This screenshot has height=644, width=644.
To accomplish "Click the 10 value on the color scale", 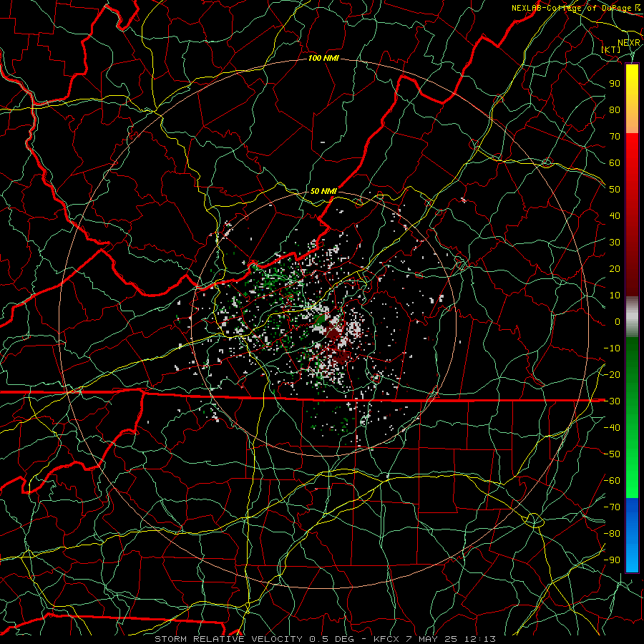I will [x=615, y=296].
